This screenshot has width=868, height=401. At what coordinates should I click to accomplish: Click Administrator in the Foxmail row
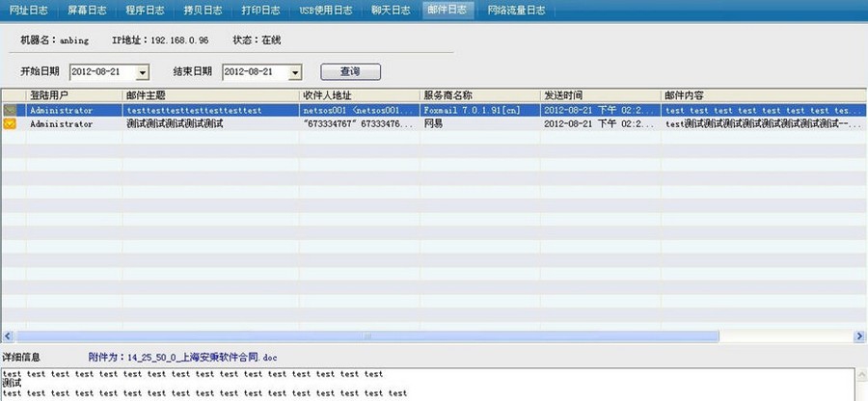61,110
